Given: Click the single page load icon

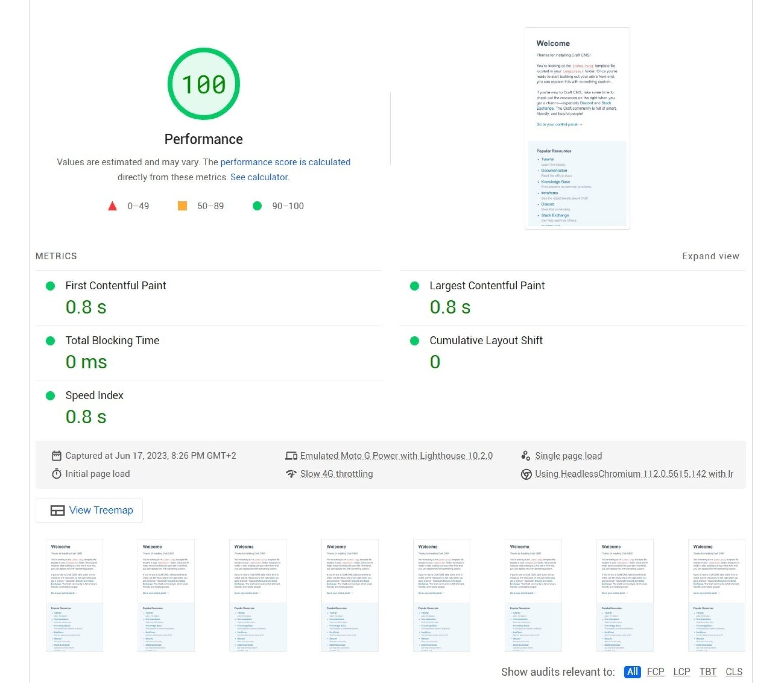Looking at the screenshot, I should click(x=526, y=455).
